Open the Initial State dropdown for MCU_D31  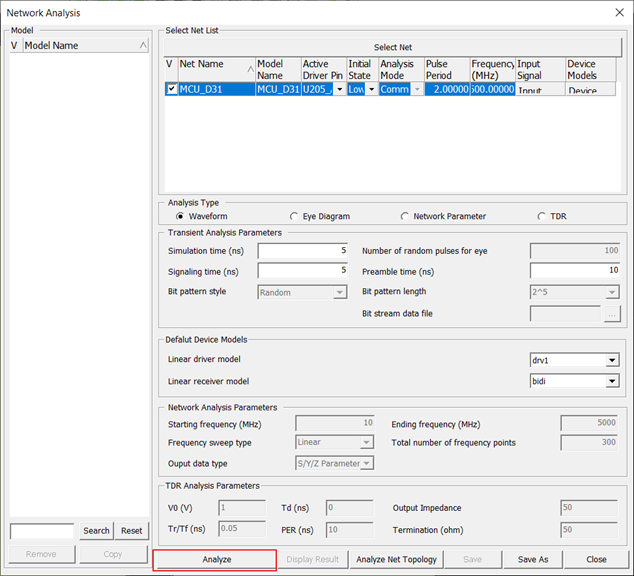click(371, 89)
